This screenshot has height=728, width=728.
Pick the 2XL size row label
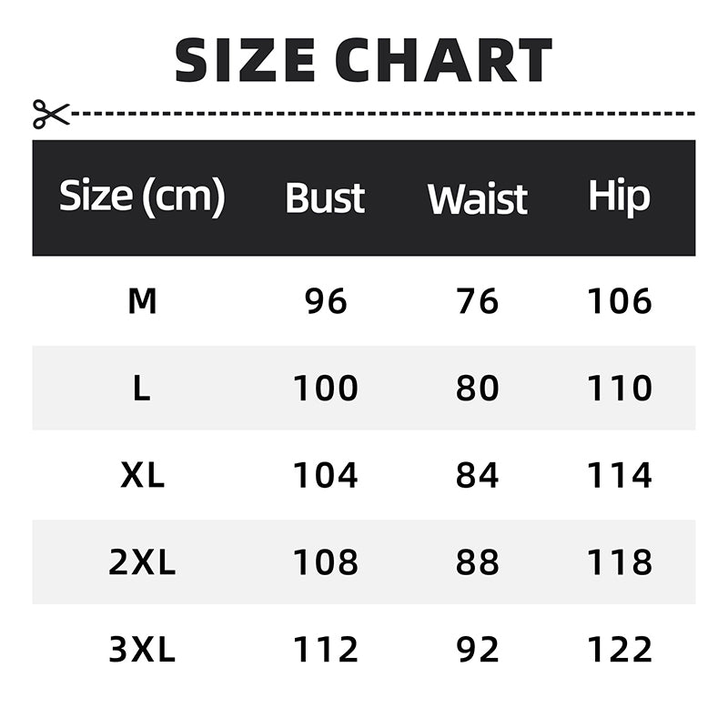pyautogui.click(x=142, y=563)
